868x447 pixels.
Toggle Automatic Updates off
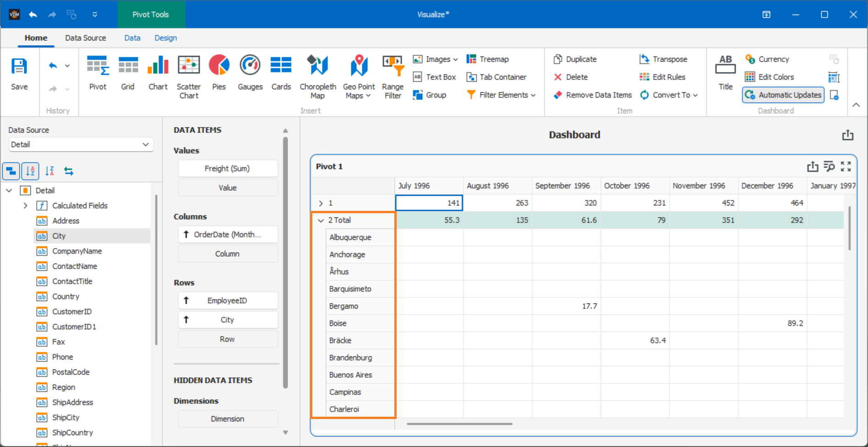pyautogui.click(x=783, y=95)
